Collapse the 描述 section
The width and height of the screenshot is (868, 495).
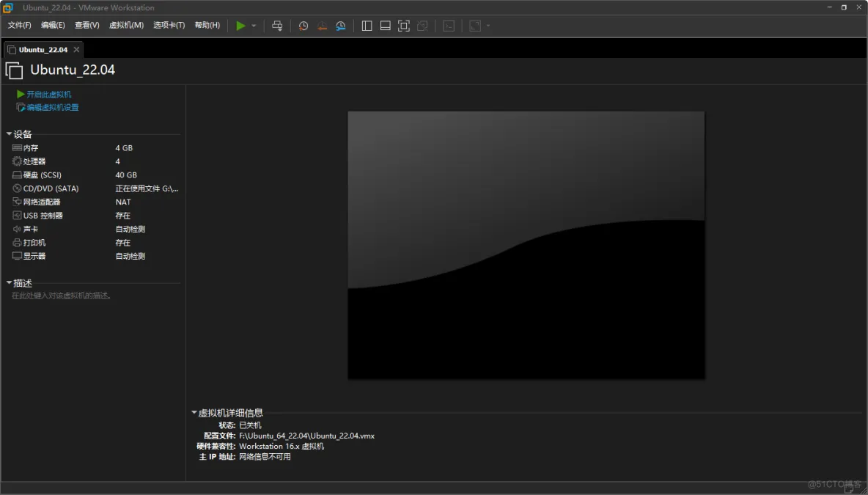10,283
